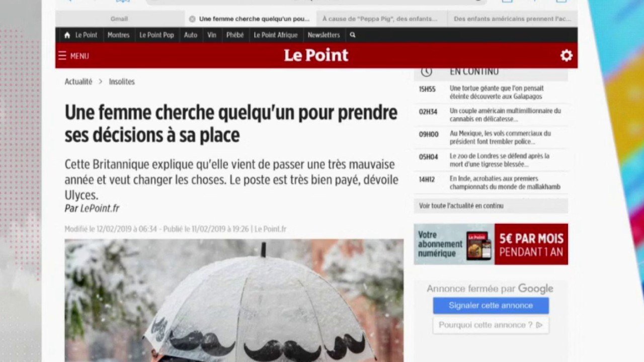The width and height of the screenshot is (644, 362).
Task: Open the 'Au Mexique, les vols commerciaux' story
Action: pos(500,137)
